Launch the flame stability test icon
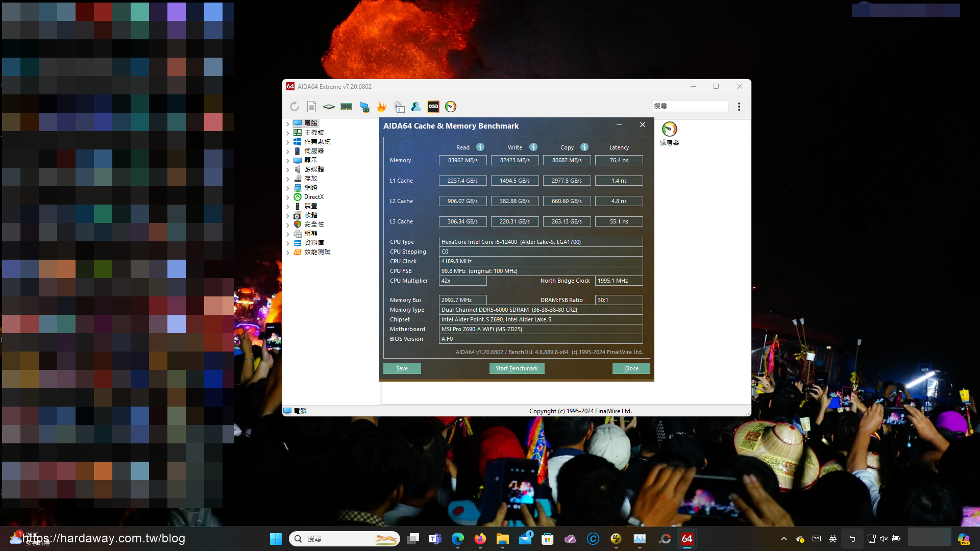 pos(381,107)
